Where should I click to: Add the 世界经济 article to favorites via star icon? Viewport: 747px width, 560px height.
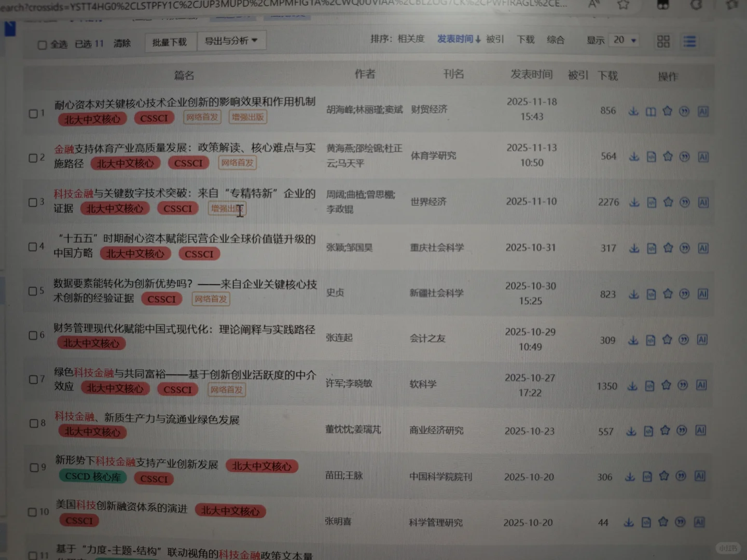coord(668,202)
